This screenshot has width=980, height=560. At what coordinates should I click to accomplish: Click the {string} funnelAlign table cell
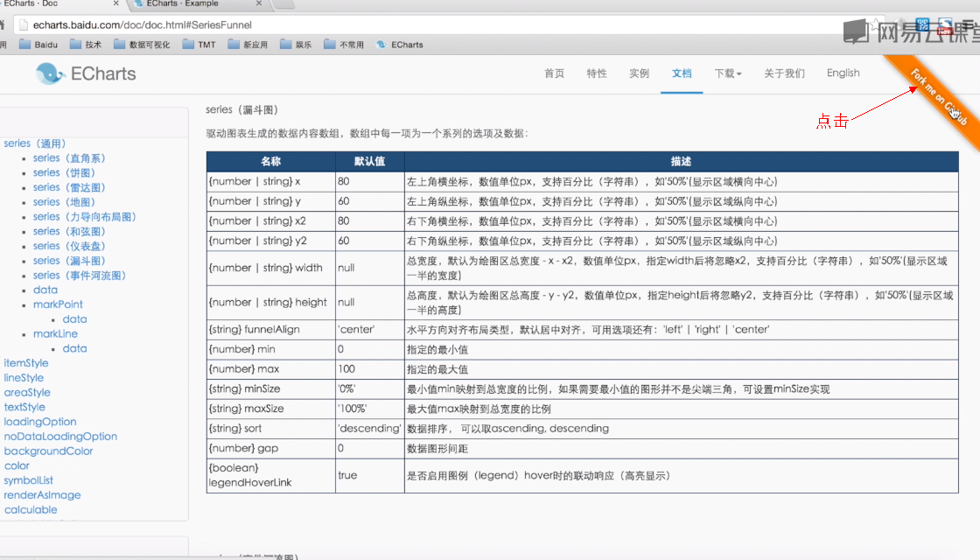pyautogui.click(x=270, y=329)
